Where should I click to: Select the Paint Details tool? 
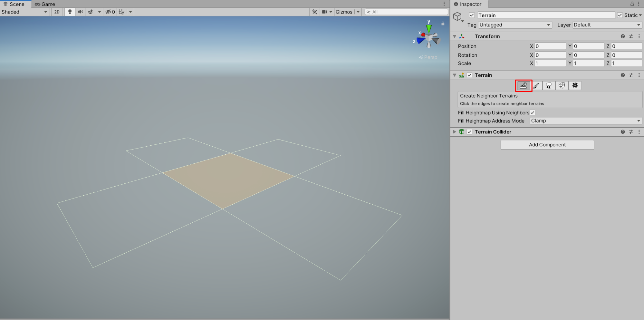pyautogui.click(x=562, y=85)
